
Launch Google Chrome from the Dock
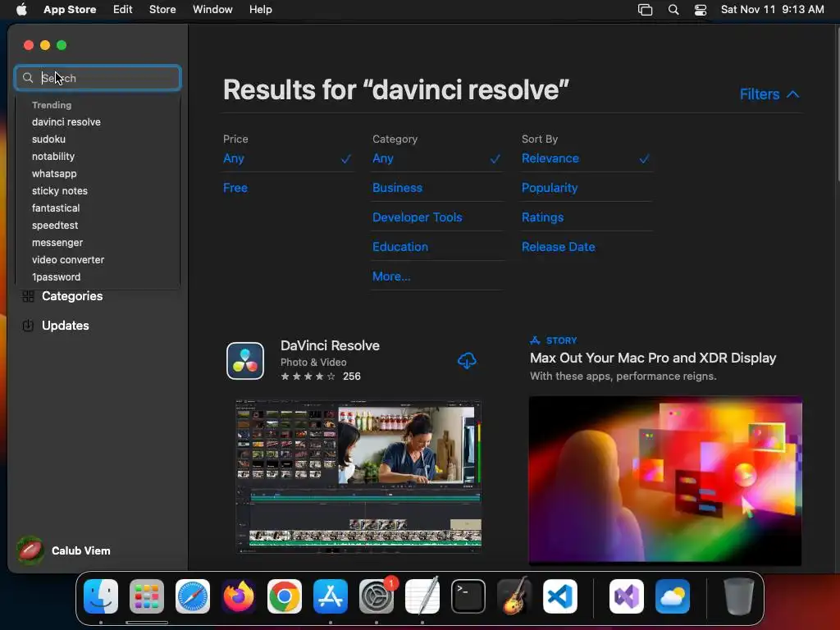[285, 596]
